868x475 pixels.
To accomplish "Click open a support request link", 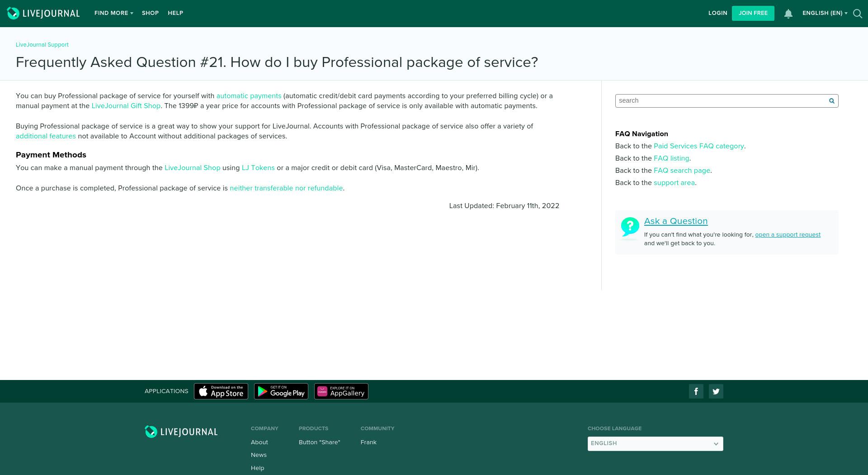I will click(x=788, y=235).
